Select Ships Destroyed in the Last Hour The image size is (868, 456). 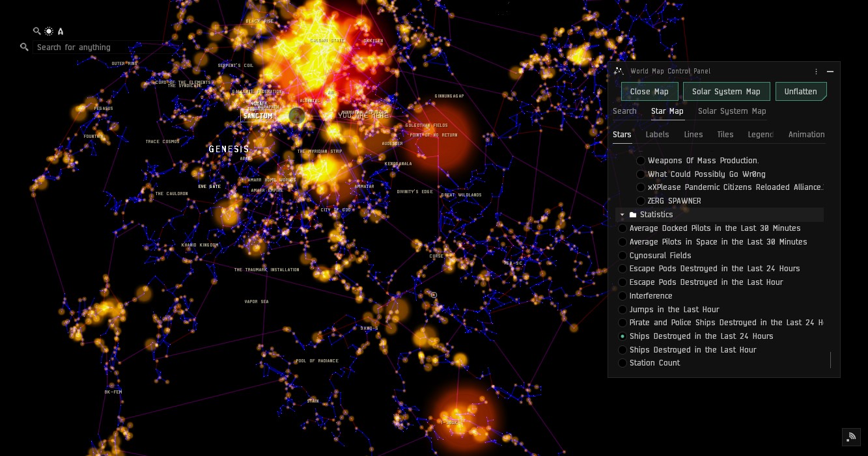coord(623,350)
